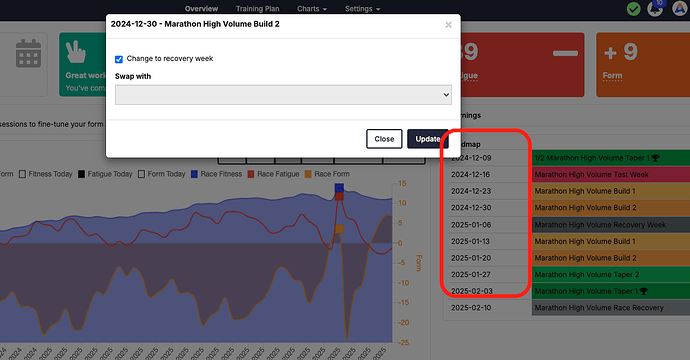Open the Swap with dropdown
Image resolution: width=690 pixels, height=360 pixels.
(283, 95)
